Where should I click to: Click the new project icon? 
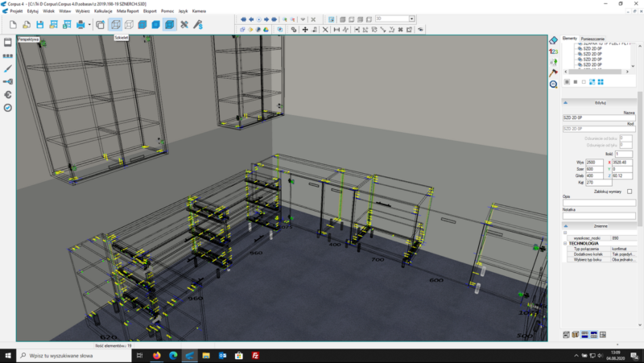click(x=14, y=25)
